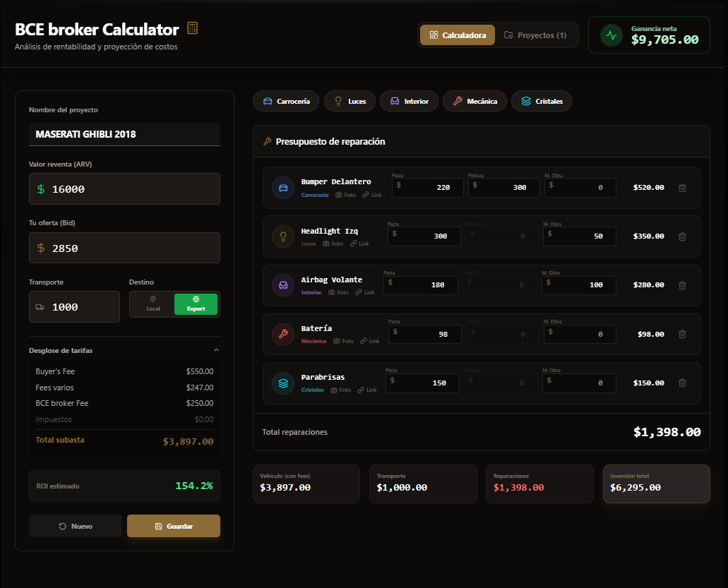This screenshot has height=588, width=728.
Task: Select the Calculadora tab
Action: [457, 34]
